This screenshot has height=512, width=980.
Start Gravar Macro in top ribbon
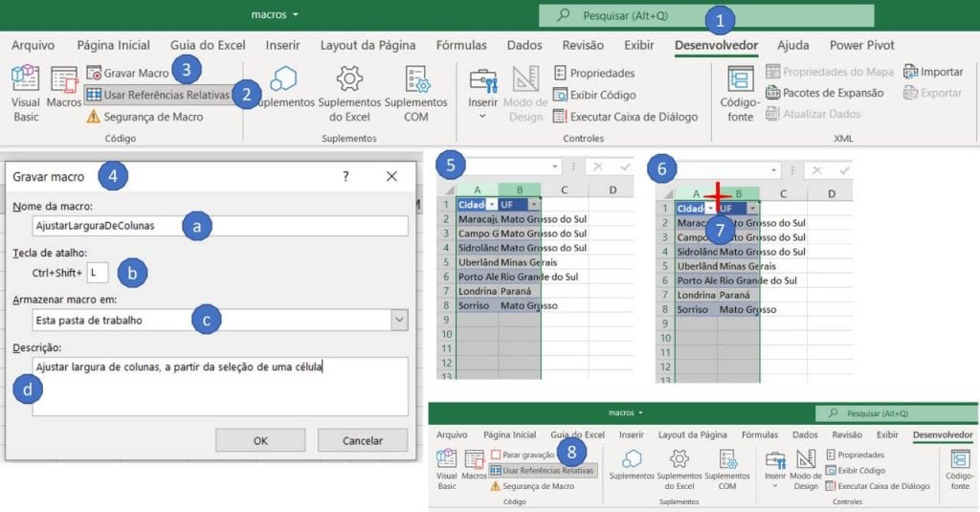click(x=128, y=73)
